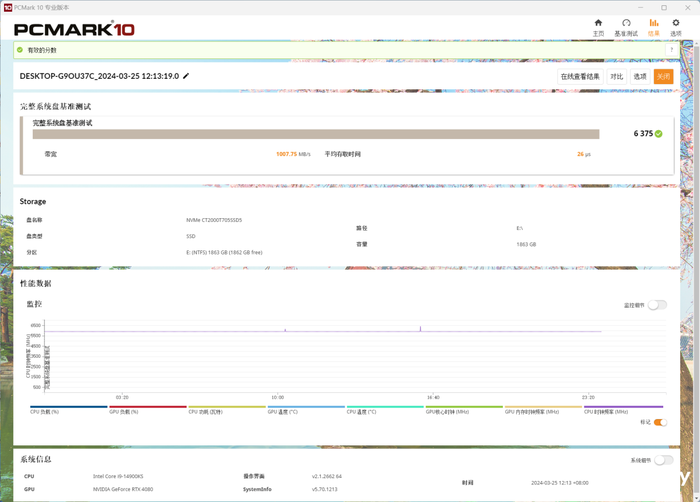Click the green check next to score 6 375
Image resolution: width=700 pixels, height=502 pixels.
pyautogui.click(x=658, y=134)
